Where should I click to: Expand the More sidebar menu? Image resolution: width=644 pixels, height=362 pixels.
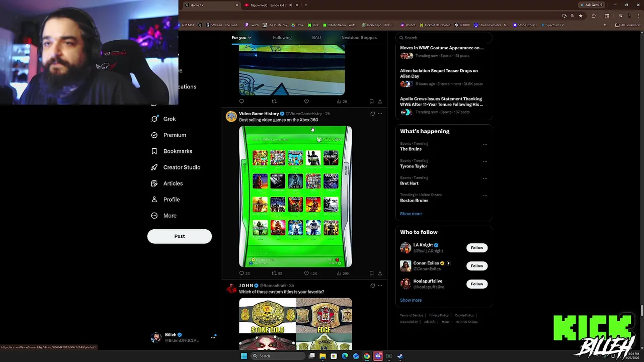click(164, 215)
